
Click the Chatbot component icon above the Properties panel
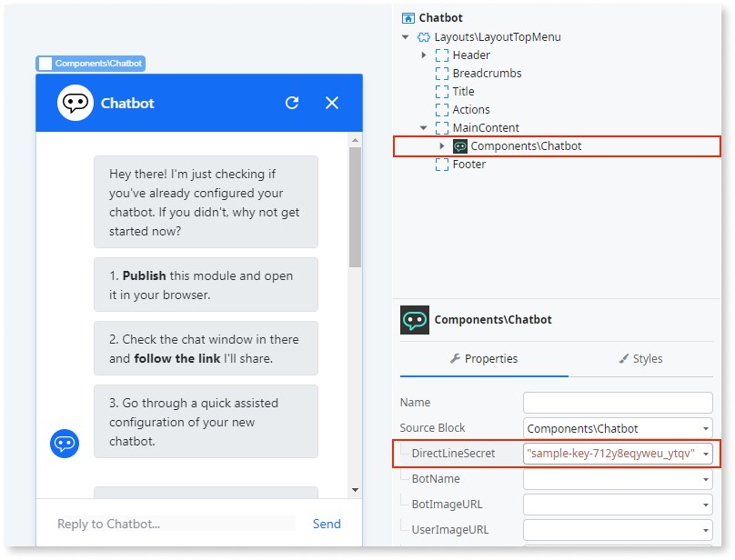coord(415,319)
